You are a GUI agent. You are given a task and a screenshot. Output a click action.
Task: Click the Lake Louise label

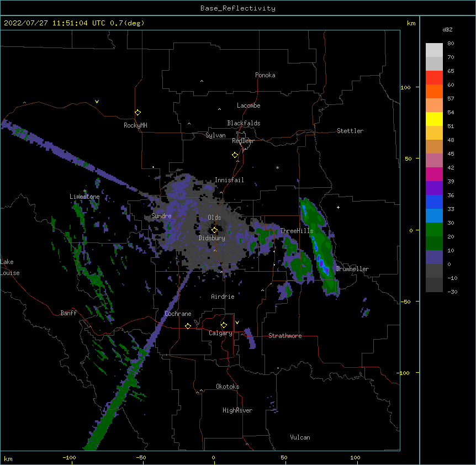coord(10,267)
